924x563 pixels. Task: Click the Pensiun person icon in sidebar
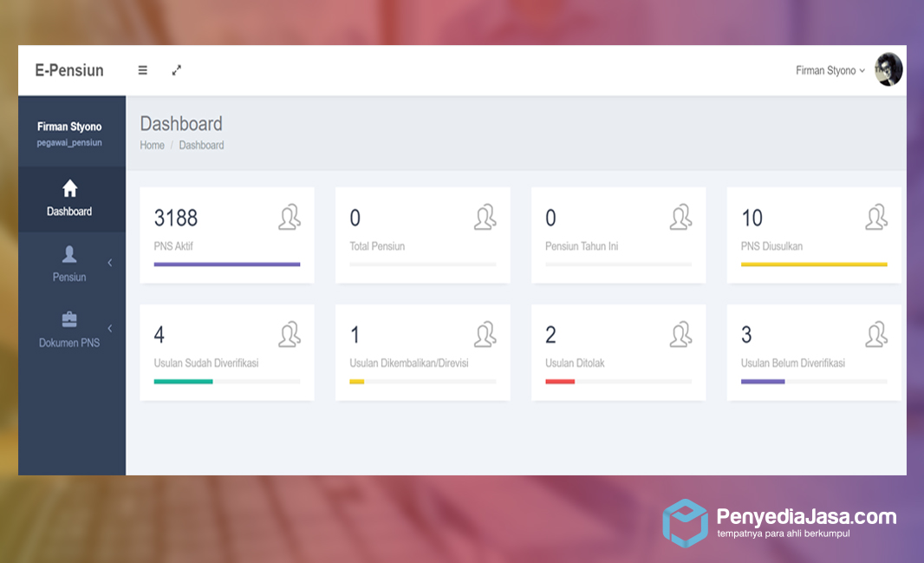pos(69,254)
